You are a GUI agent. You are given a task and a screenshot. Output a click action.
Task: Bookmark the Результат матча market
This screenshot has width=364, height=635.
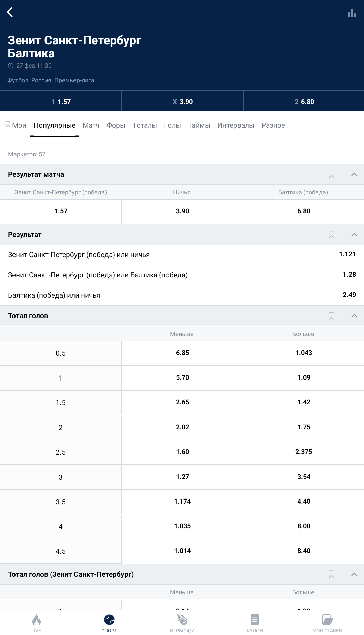point(331,174)
